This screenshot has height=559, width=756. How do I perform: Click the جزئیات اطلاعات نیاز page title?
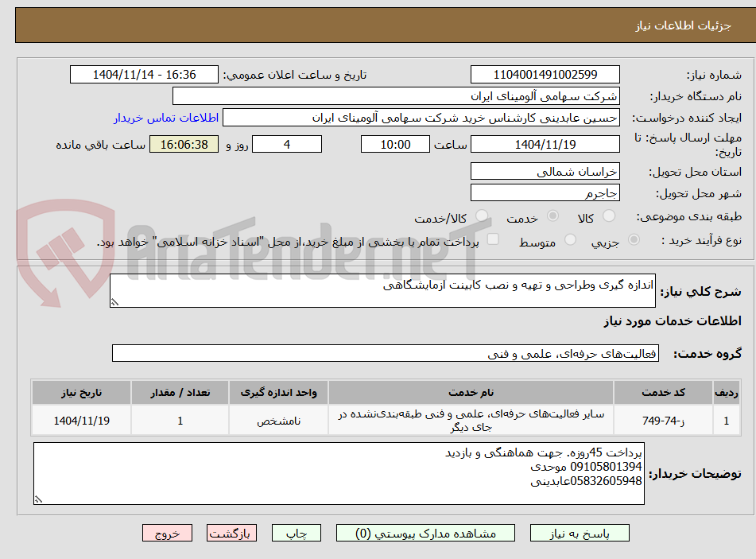pos(683,25)
